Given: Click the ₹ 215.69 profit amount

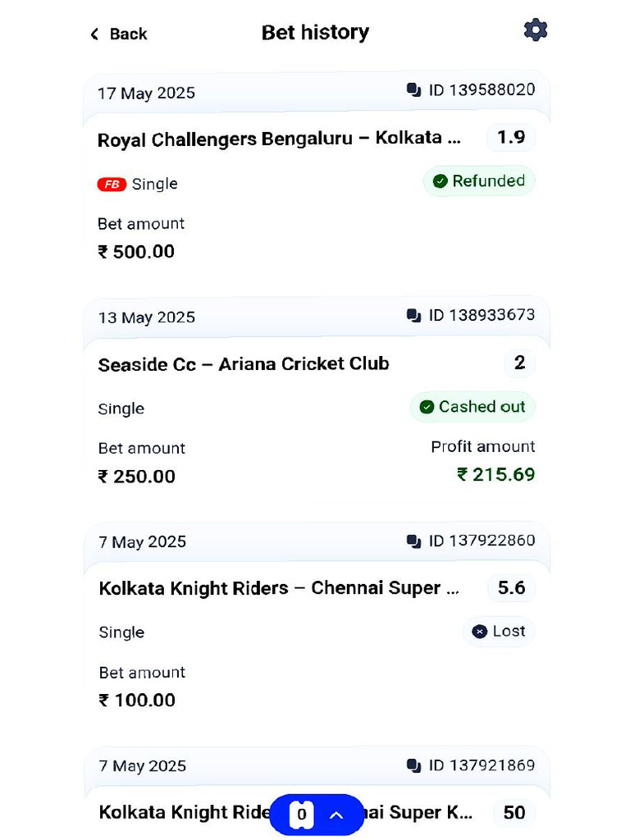Looking at the screenshot, I should click(495, 474).
